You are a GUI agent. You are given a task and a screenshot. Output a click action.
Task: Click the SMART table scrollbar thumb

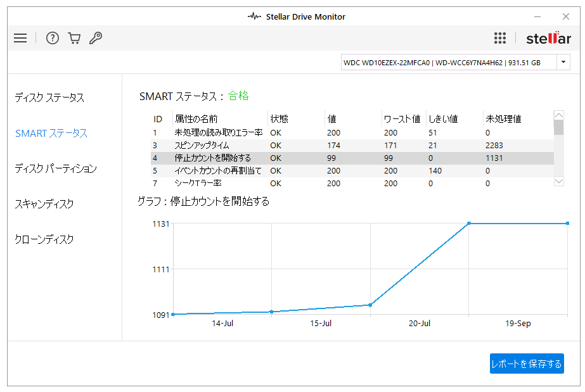click(x=558, y=127)
